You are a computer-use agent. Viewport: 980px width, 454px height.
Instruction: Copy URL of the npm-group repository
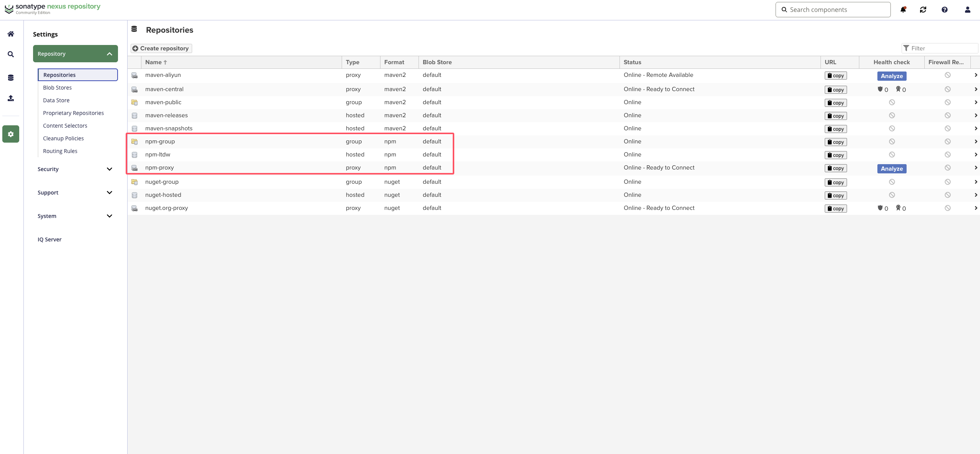coord(835,142)
